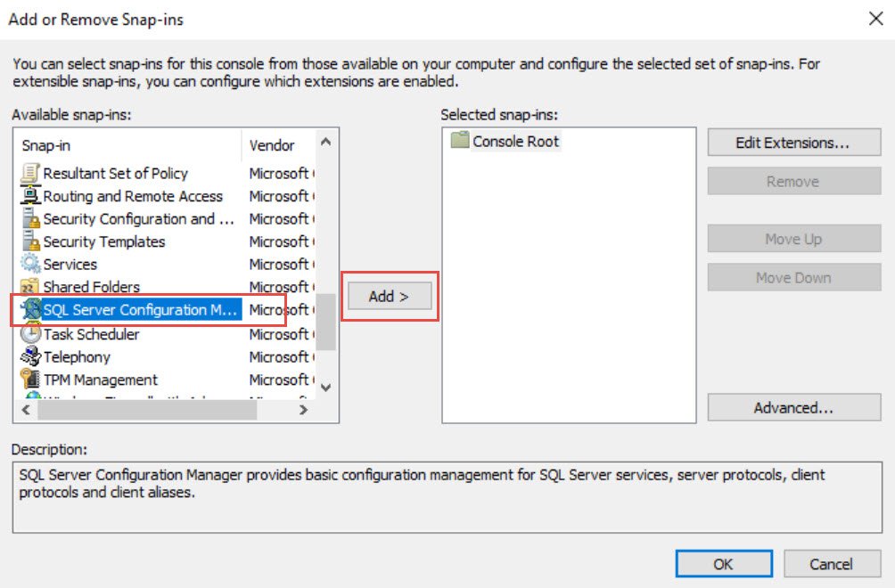Screen dimensions: 895x588
Task: Click the SQL Server Configuration Manager icon
Action: point(30,310)
